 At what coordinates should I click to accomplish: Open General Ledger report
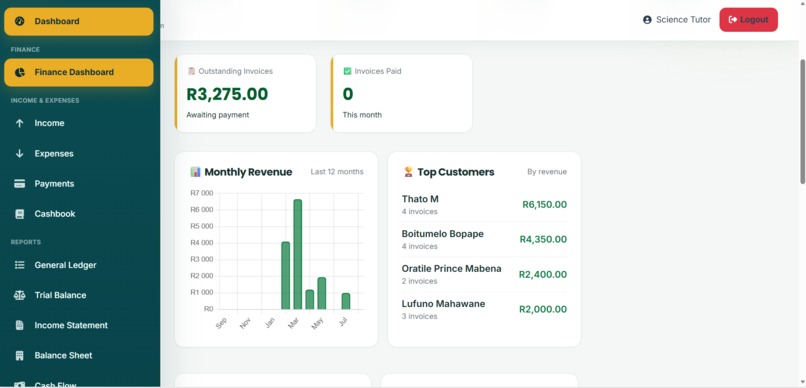[x=80, y=265]
